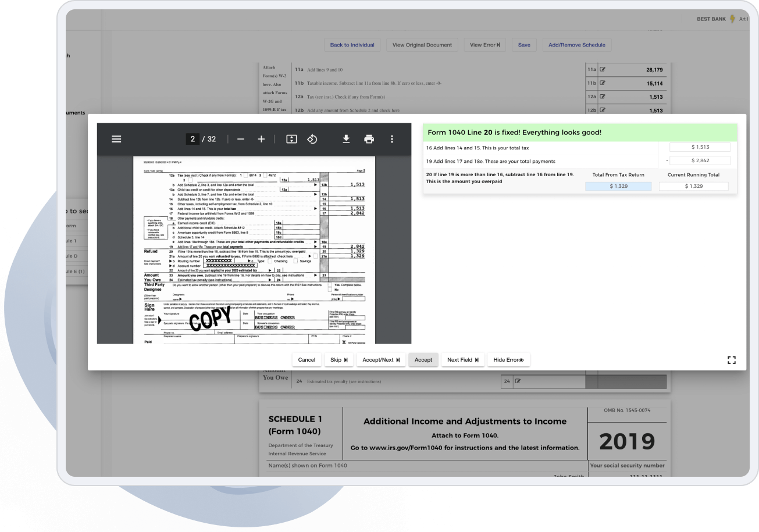Click the PDF page number field

click(193, 139)
